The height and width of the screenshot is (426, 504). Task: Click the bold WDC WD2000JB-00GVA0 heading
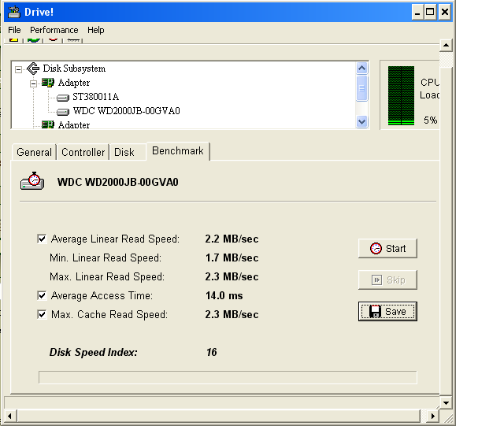(117, 182)
